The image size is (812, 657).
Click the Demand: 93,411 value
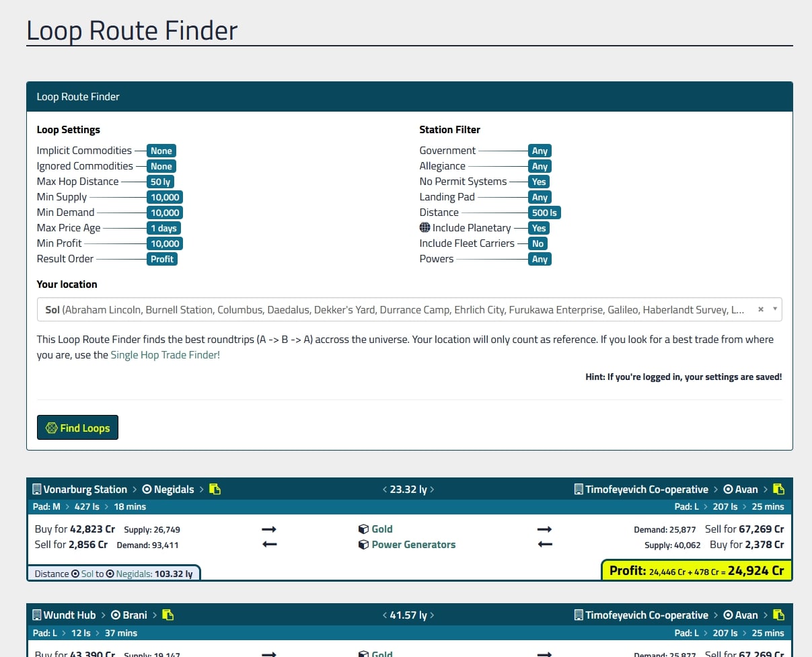tap(147, 545)
